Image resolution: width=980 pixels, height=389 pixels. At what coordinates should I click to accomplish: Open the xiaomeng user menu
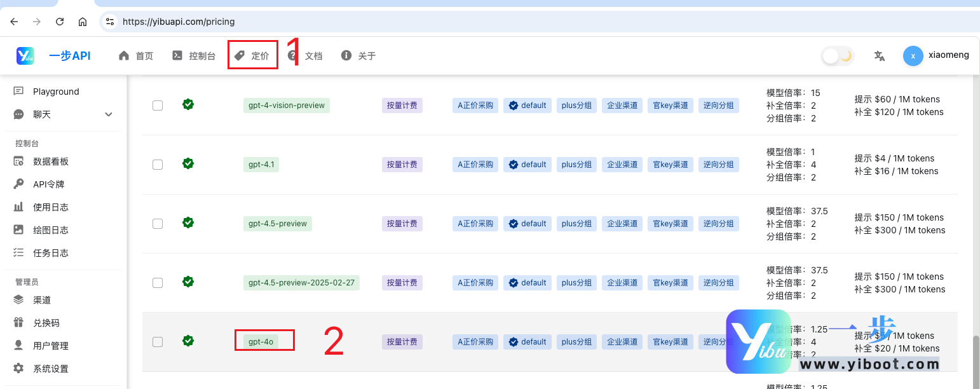coord(937,56)
